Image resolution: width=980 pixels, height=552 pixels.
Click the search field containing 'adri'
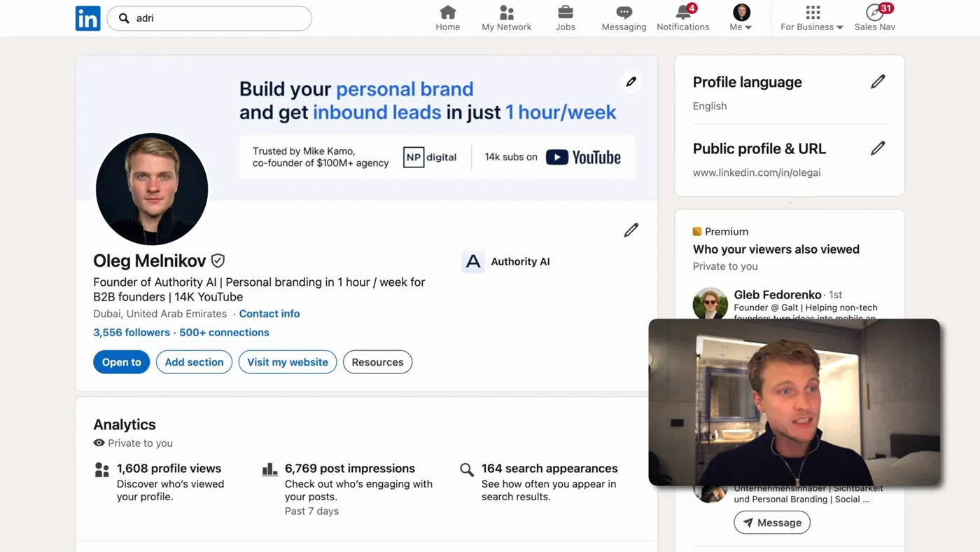pyautogui.click(x=209, y=18)
